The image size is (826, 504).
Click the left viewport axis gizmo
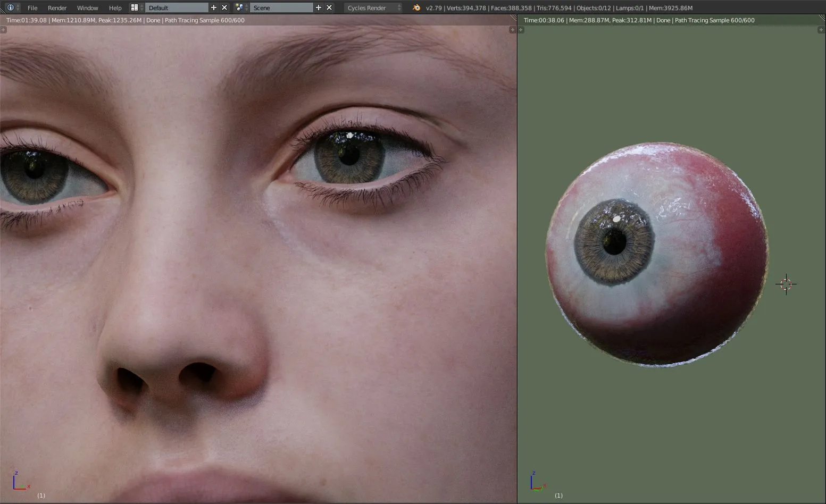21,481
